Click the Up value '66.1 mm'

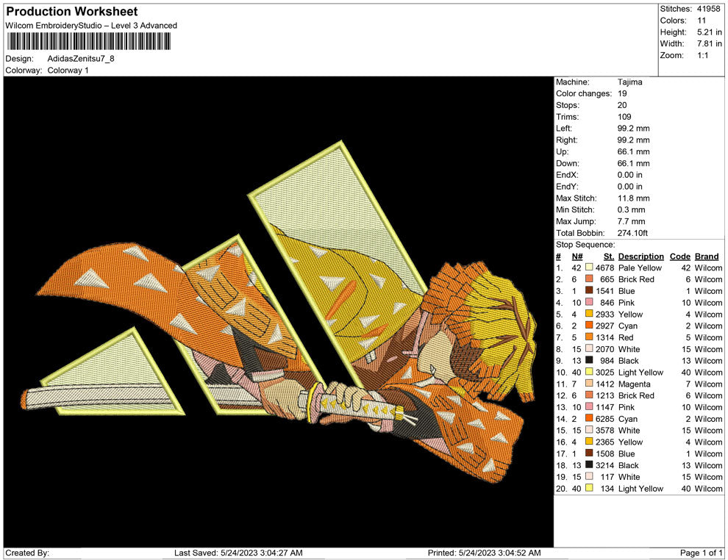pos(634,151)
